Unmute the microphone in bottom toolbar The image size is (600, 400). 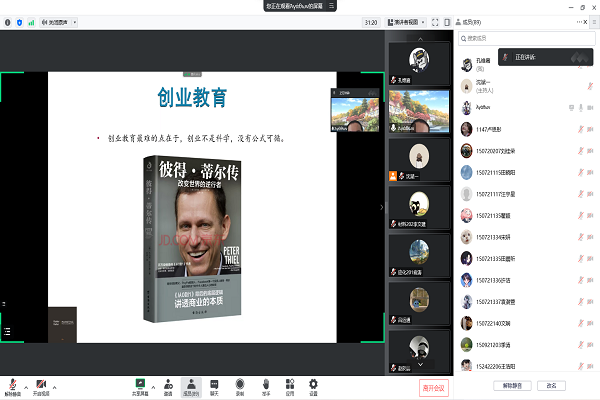click(x=12, y=387)
